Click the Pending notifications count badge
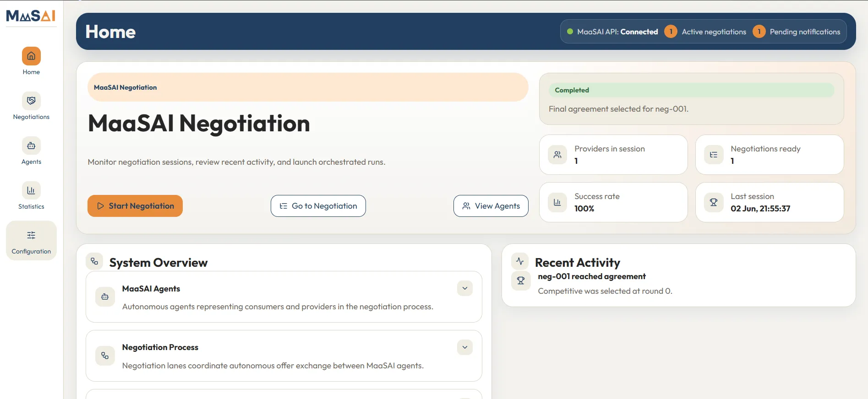Image resolution: width=868 pixels, height=399 pixels. pyautogui.click(x=759, y=32)
